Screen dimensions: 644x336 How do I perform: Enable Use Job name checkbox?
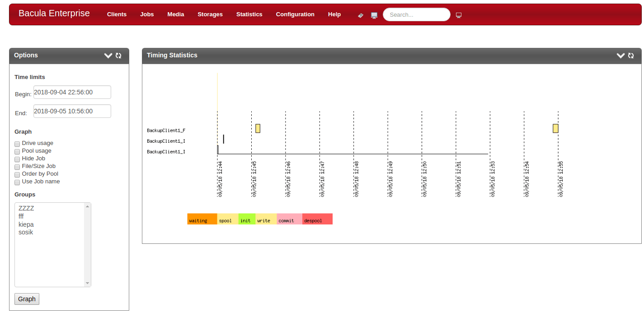pyautogui.click(x=17, y=182)
